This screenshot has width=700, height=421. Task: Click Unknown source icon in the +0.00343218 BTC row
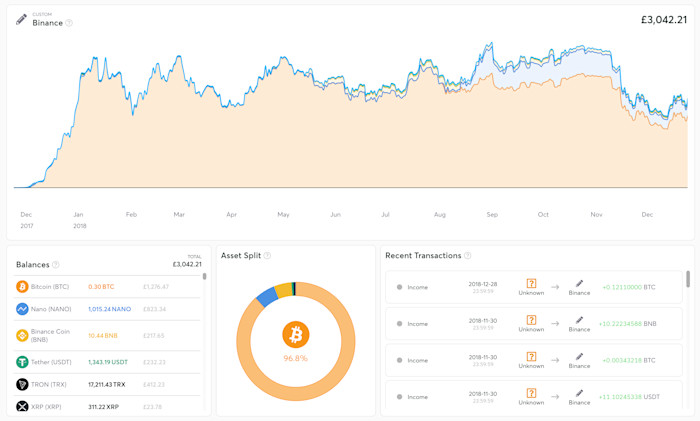tap(531, 357)
